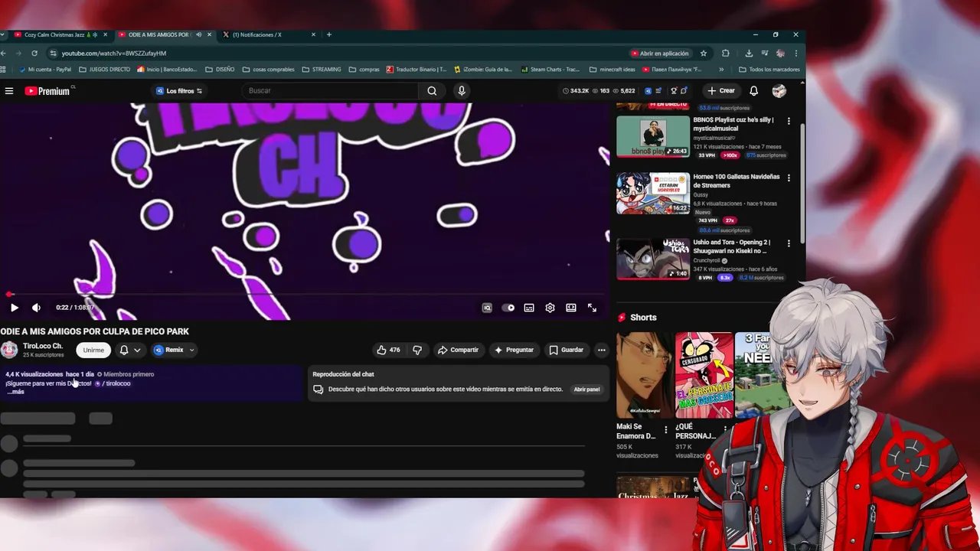Open the TiroLoco Ch. channel name
This screenshot has height=551, width=980.
click(43, 346)
